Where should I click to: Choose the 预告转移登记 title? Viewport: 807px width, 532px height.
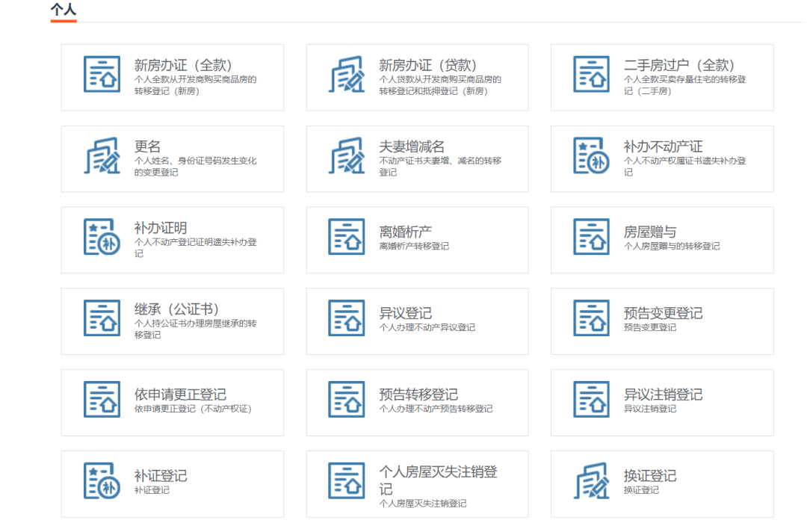418,395
